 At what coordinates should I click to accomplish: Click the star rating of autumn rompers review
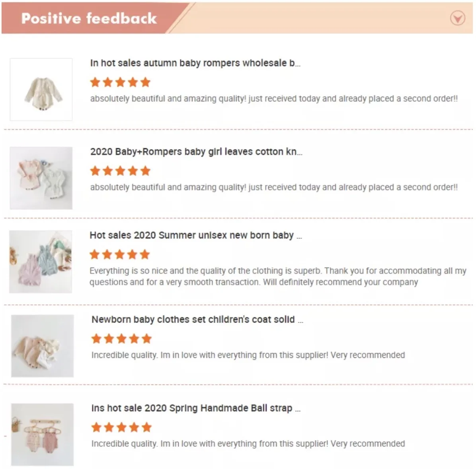[x=121, y=82]
